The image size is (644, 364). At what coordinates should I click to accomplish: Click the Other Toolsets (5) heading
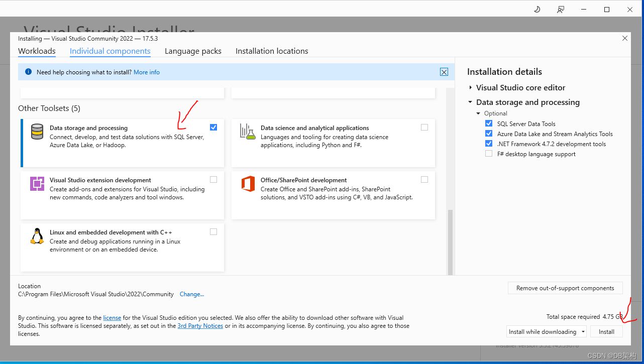tap(49, 108)
